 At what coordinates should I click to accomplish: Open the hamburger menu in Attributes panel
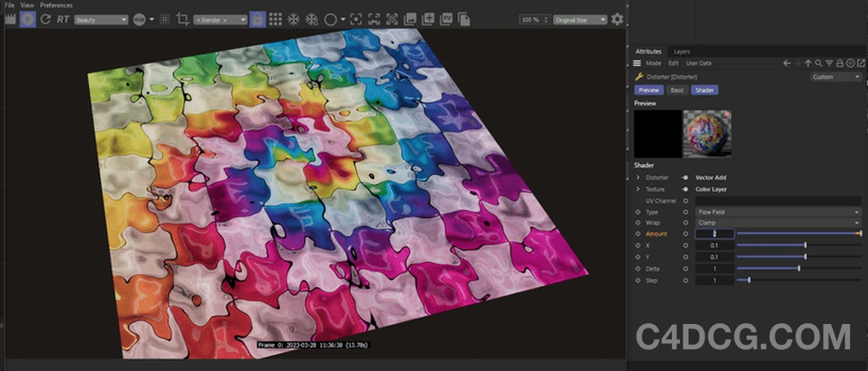(637, 64)
